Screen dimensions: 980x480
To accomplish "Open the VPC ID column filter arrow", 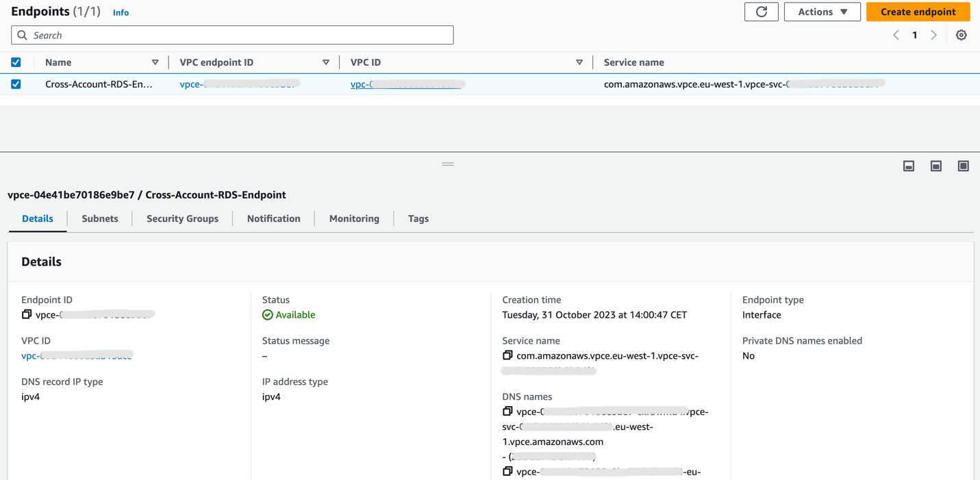I will pyautogui.click(x=579, y=62).
